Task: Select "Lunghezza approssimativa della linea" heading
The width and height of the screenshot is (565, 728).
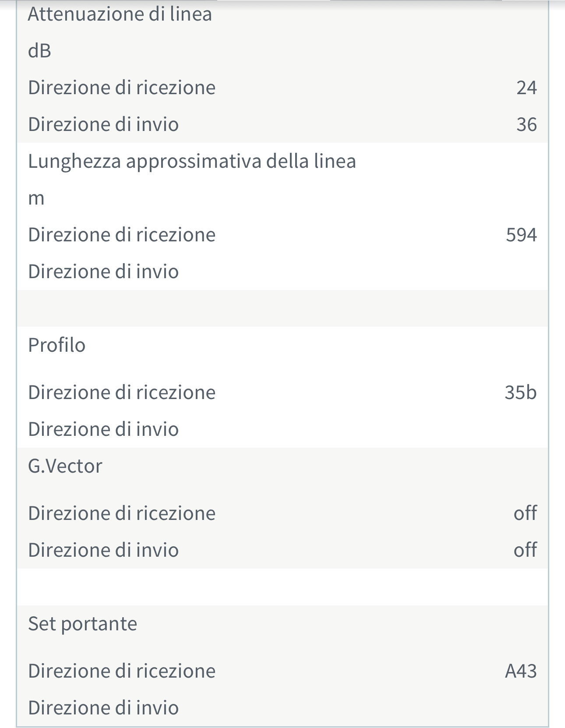Action: 192,161
